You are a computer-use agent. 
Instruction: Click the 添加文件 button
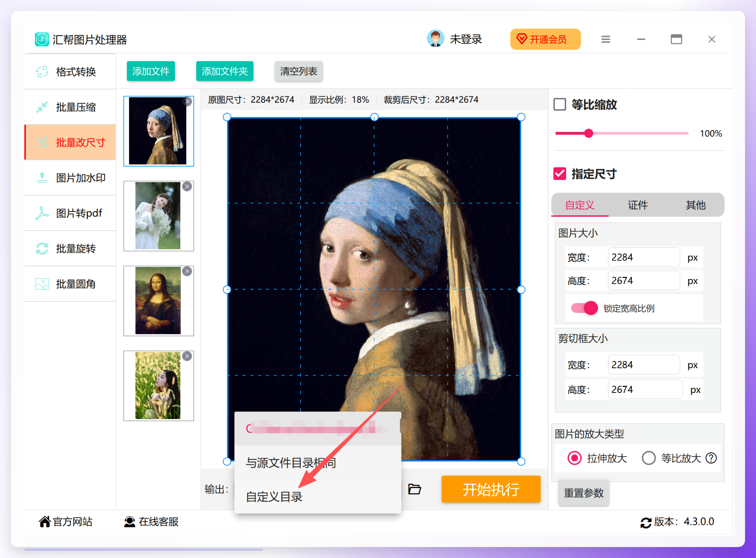(x=151, y=71)
